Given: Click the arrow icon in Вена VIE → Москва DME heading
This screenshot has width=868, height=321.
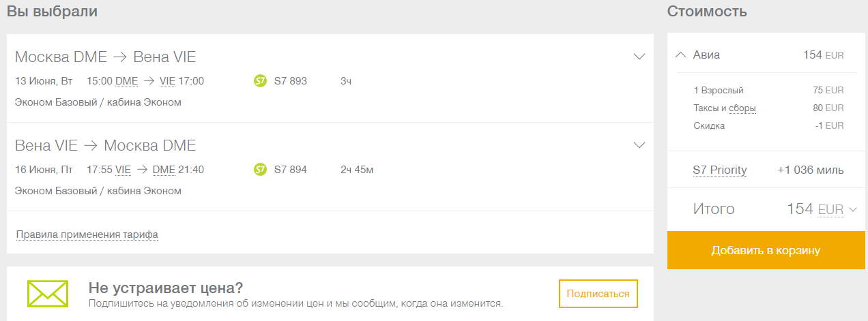Looking at the screenshot, I should pos(91,145).
